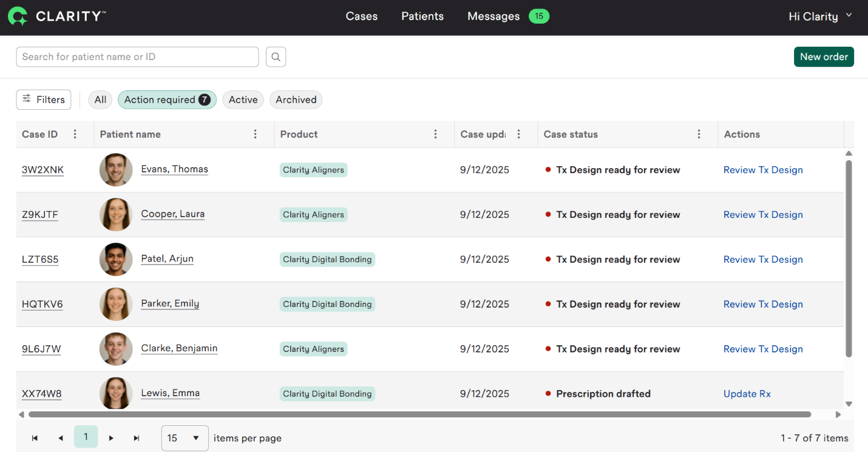Toggle the Archived filter chip
This screenshot has width=868, height=452.
(x=296, y=100)
